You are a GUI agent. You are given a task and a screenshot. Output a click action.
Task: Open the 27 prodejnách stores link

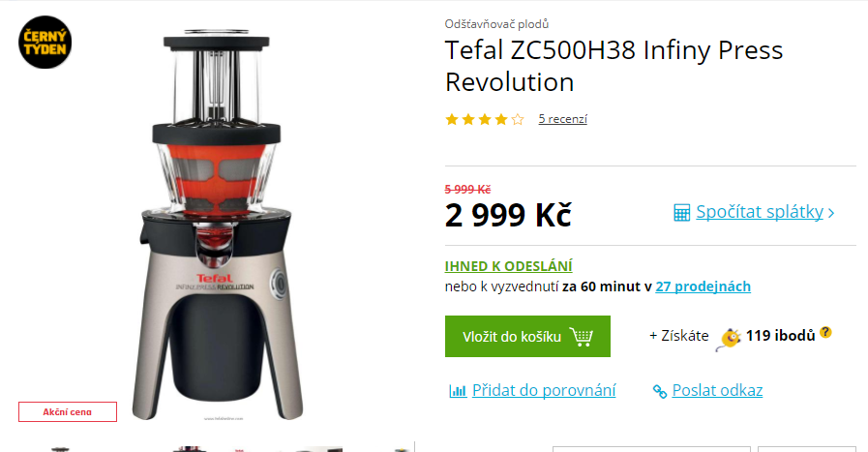point(703,286)
